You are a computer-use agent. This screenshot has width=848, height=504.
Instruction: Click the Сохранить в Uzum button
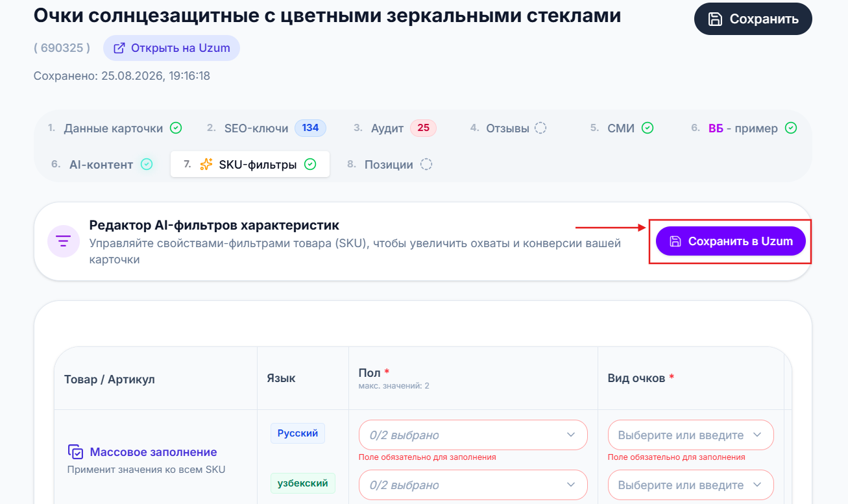click(731, 241)
